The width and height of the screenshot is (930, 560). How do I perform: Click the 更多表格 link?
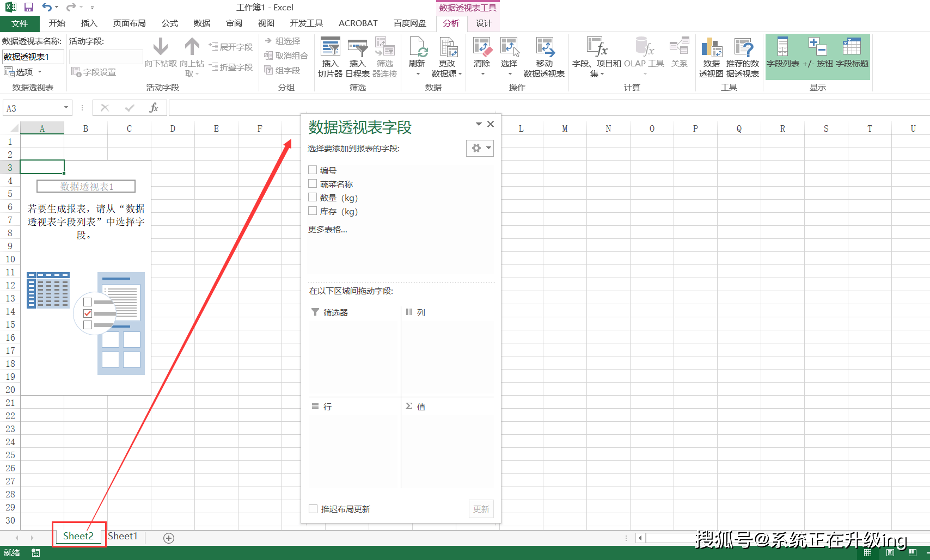pos(328,229)
